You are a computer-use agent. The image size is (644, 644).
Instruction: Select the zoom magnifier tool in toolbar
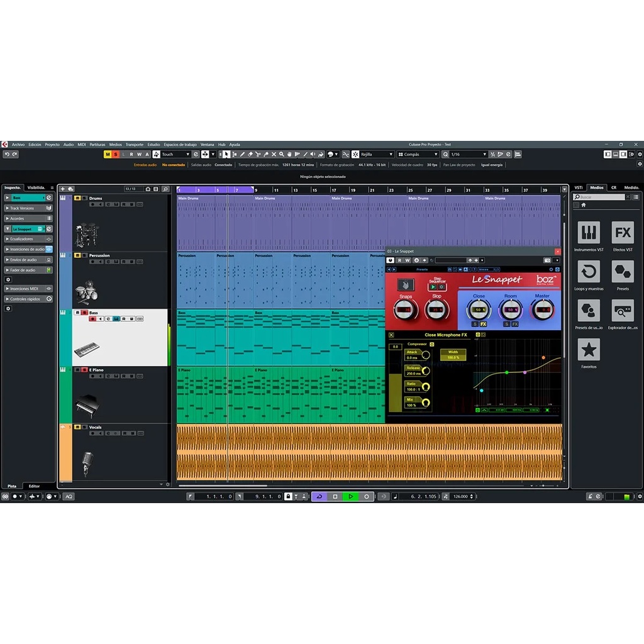click(x=281, y=154)
